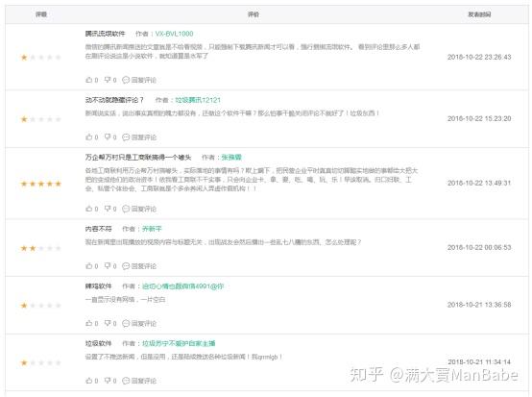Click review title 垃圾软件

pyautogui.click(x=98, y=344)
